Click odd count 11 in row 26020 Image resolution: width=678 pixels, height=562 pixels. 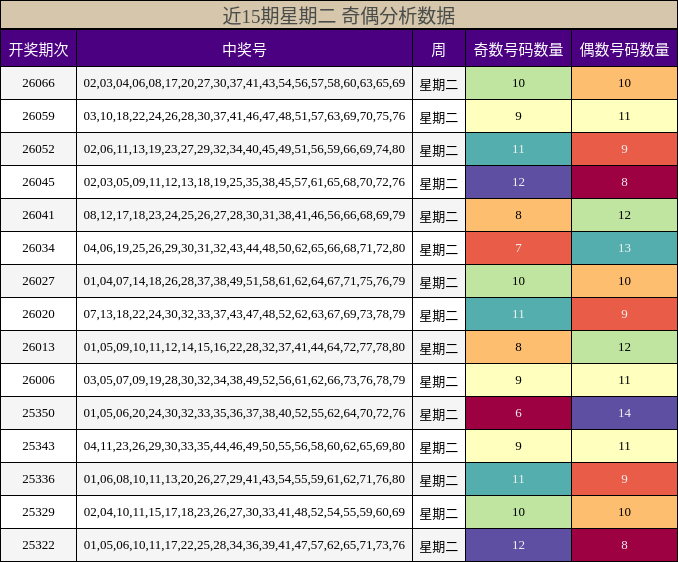click(518, 314)
